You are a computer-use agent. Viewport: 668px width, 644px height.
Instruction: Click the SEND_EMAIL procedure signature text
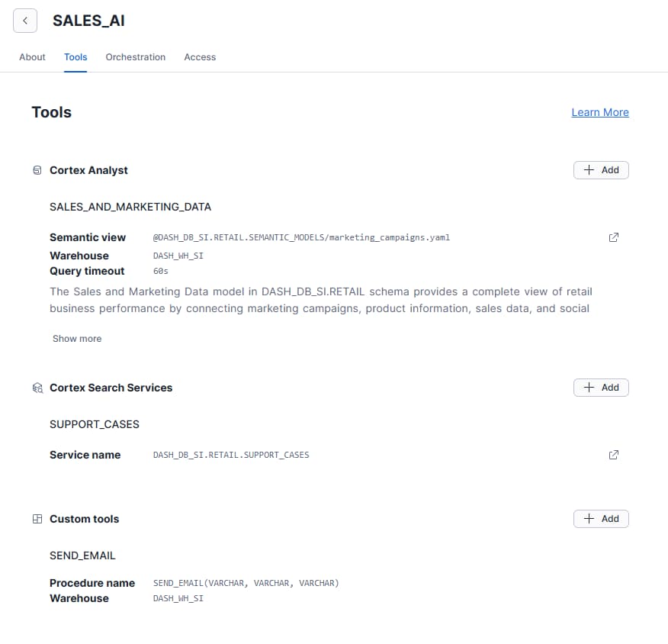246,583
